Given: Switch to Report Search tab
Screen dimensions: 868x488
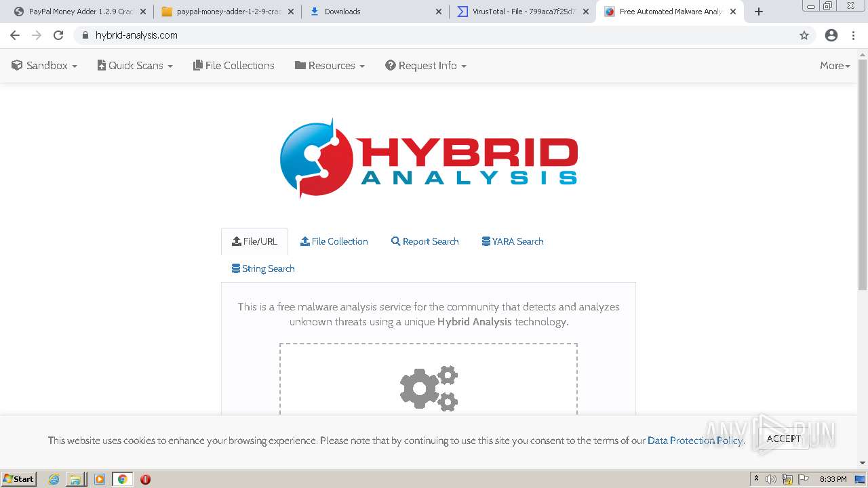Looking at the screenshot, I should point(425,241).
